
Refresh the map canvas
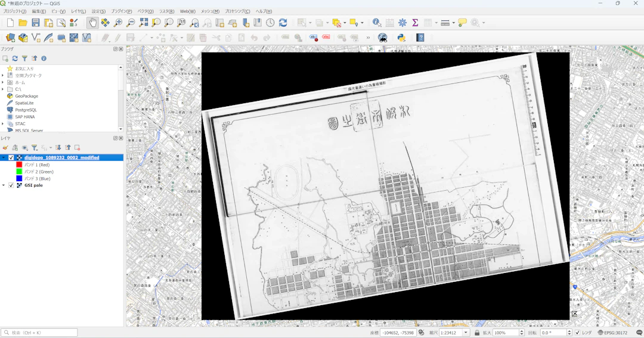tap(283, 23)
